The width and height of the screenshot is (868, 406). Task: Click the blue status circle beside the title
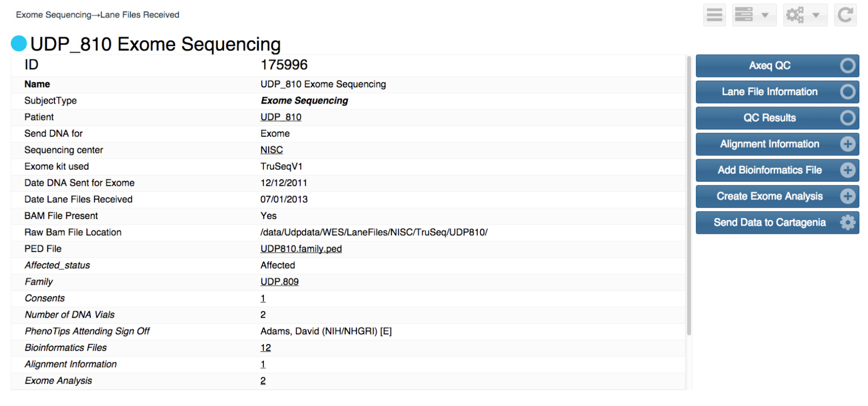pos(19,44)
